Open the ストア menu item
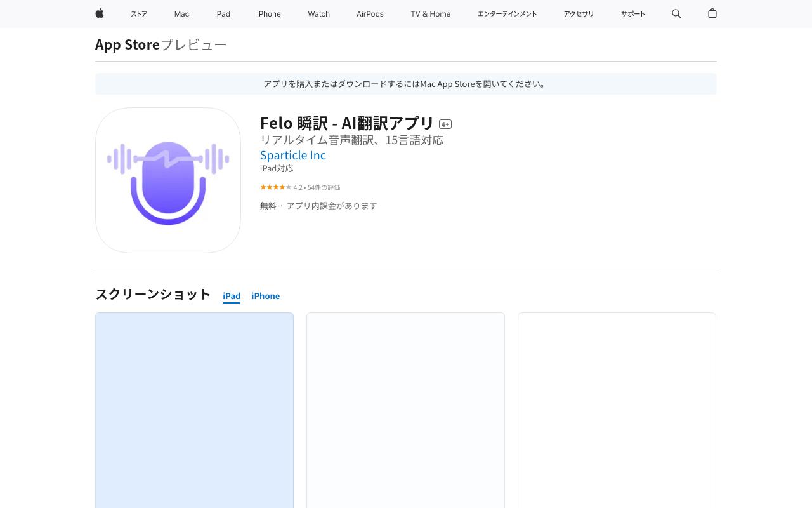The image size is (812, 508). coord(139,14)
